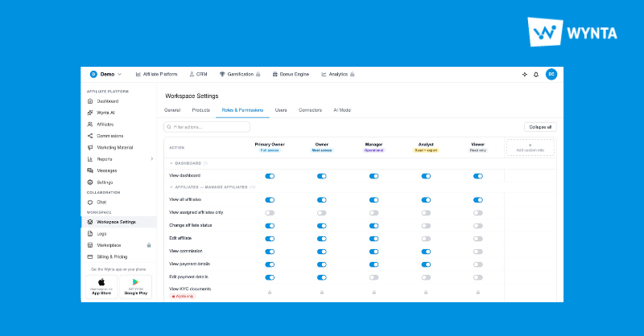Open CRM in top navigation

tap(198, 74)
